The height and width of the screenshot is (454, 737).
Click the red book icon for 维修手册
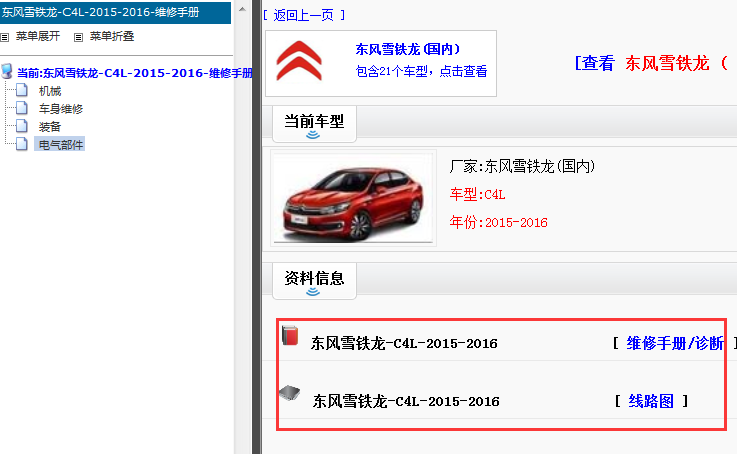pyautogui.click(x=290, y=336)
